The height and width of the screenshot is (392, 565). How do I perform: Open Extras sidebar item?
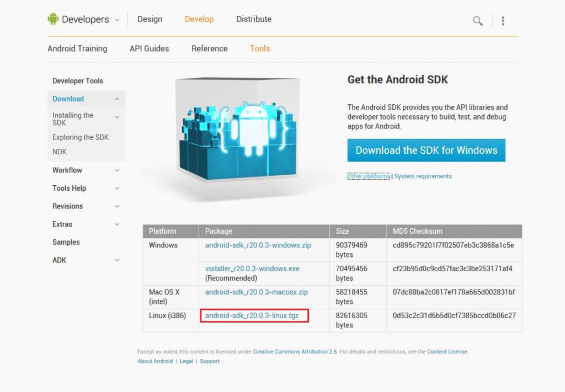coord(62,224)
